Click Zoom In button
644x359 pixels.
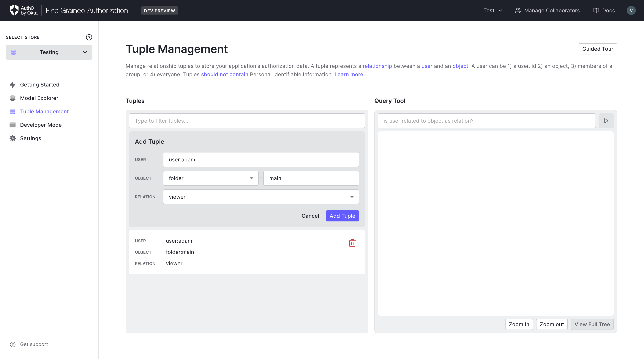point(519,324)
